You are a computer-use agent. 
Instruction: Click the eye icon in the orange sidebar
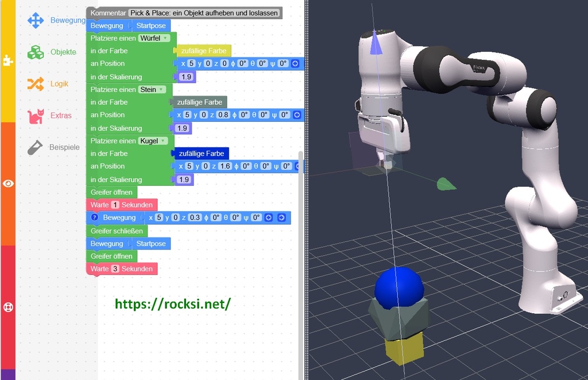click(8, 183)
